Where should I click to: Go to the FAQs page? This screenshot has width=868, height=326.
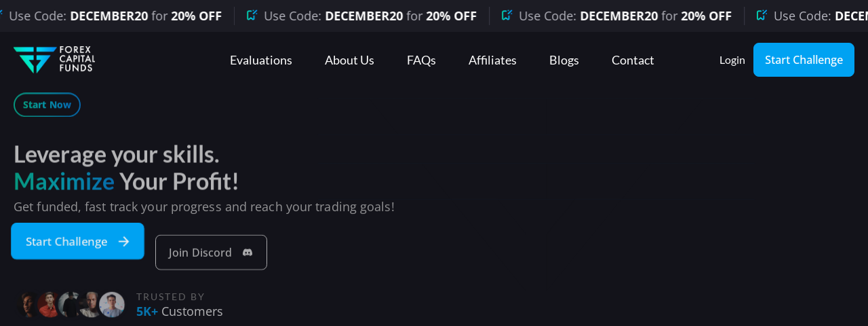pos(421,60)
